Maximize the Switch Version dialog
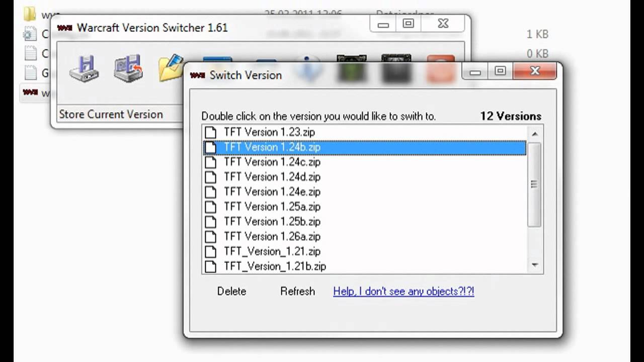Viewport: 644px width, 362px height. pos(500,71)
